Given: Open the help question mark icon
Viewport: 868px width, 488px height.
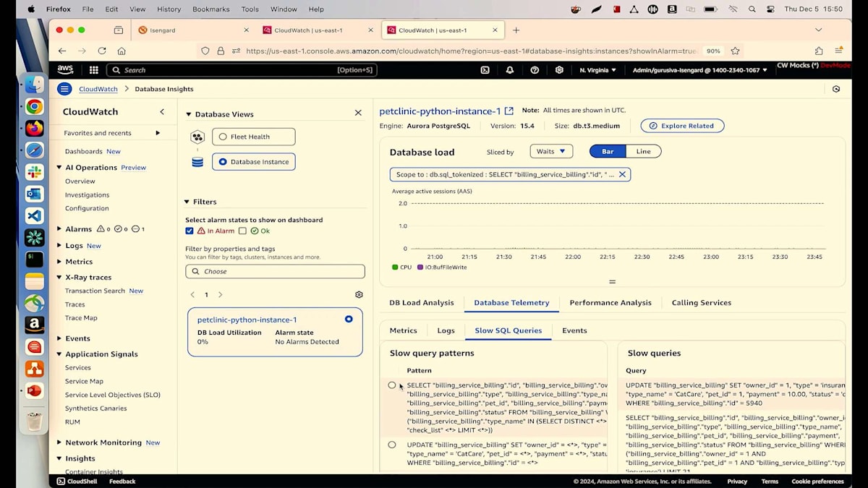Looking at the screenshot, I should 535,70.
